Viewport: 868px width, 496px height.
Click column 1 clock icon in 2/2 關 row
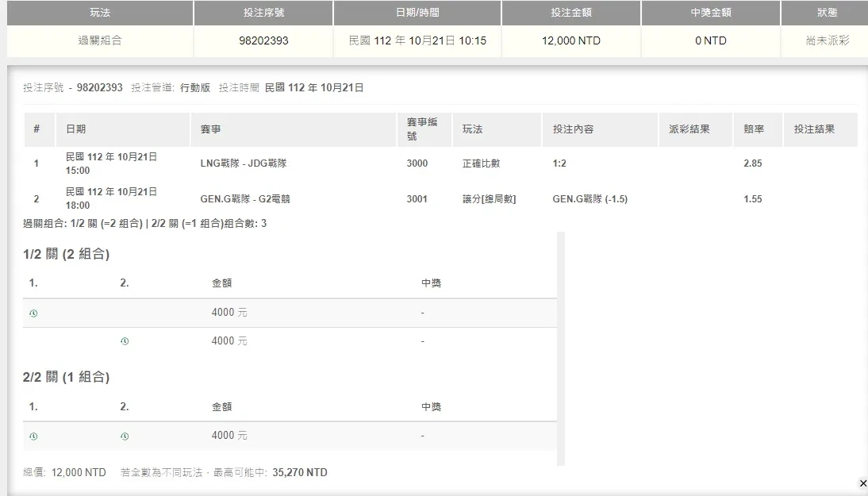(33, 436)
